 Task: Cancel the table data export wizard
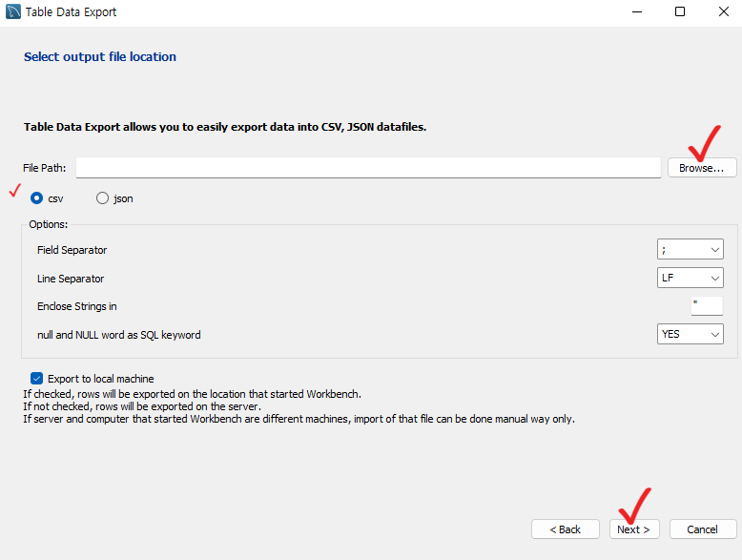(703, 529)
